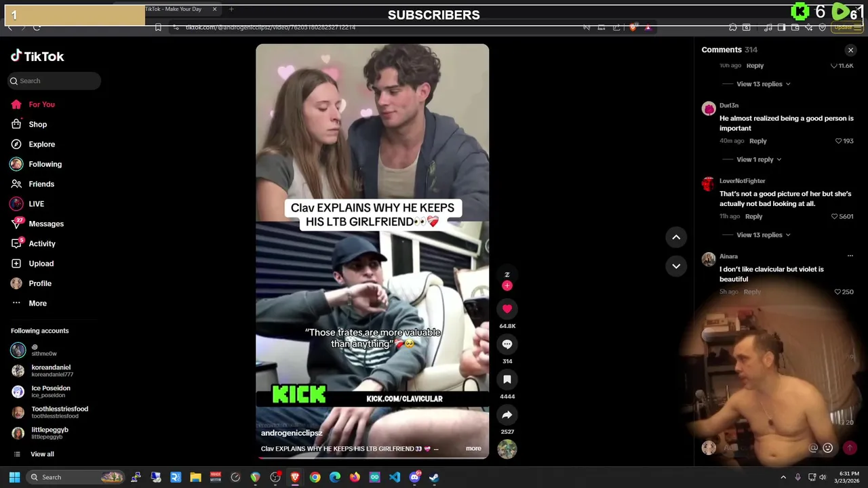Open the Following feed
The height and width of the screenshot is (488, 868).
click(45, 164)
